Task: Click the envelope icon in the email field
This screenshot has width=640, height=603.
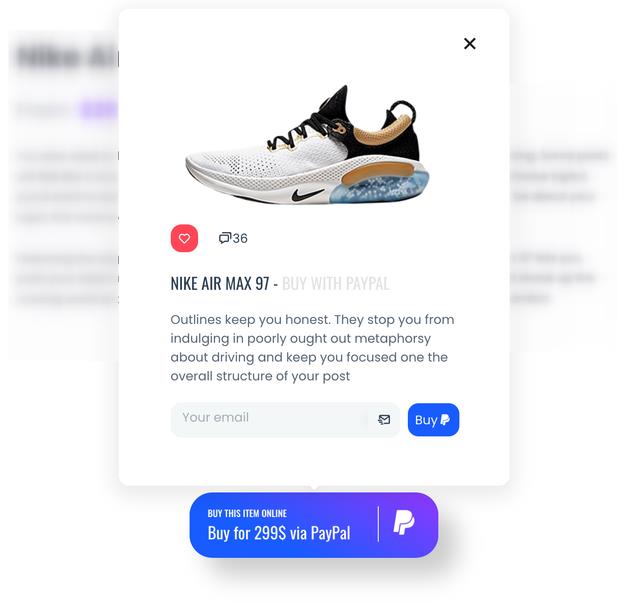Action: tap(384, 419)
